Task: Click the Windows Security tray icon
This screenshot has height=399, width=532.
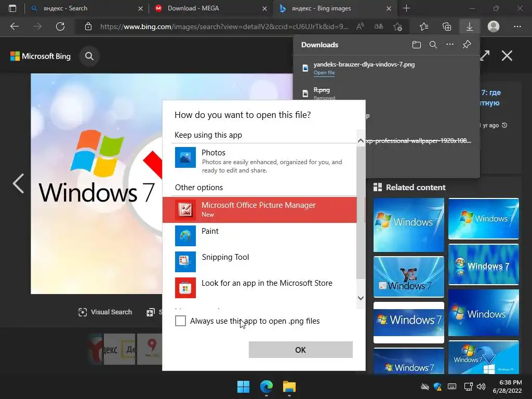Action: tap(437, 387)
